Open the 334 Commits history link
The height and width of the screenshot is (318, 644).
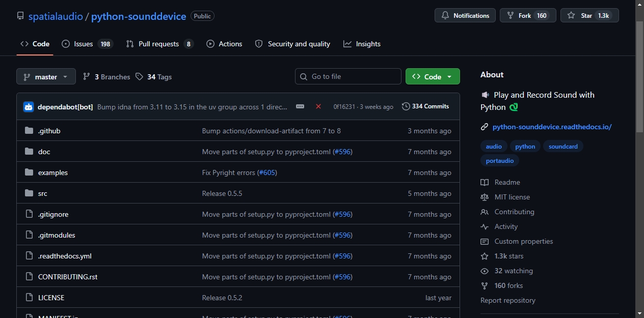425,106
